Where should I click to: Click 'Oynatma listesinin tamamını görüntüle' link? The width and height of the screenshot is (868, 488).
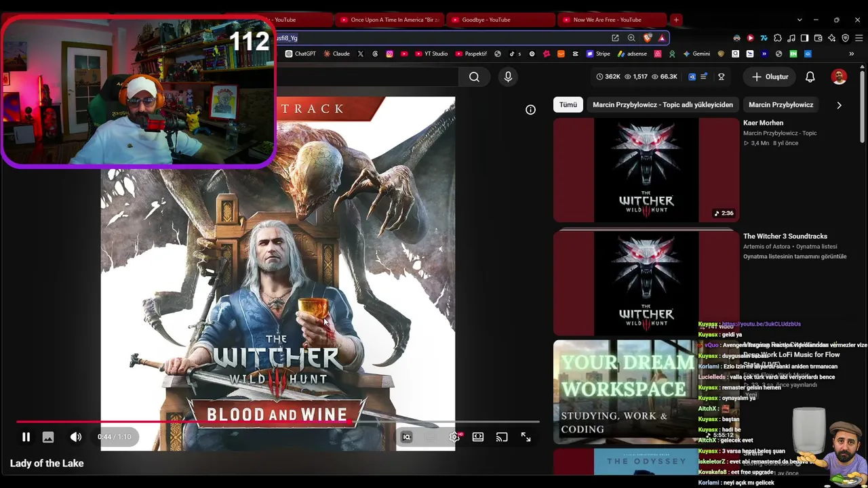point(795,256)
